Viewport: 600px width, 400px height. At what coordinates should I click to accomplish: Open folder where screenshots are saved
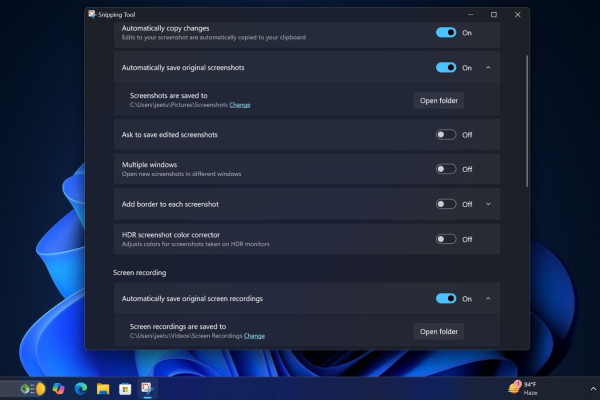[x=439, y=101]
